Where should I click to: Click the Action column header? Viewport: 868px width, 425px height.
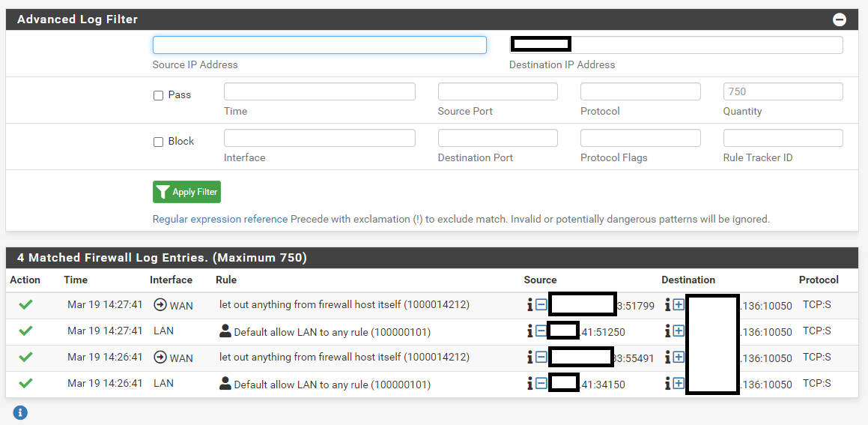(25, 280)
